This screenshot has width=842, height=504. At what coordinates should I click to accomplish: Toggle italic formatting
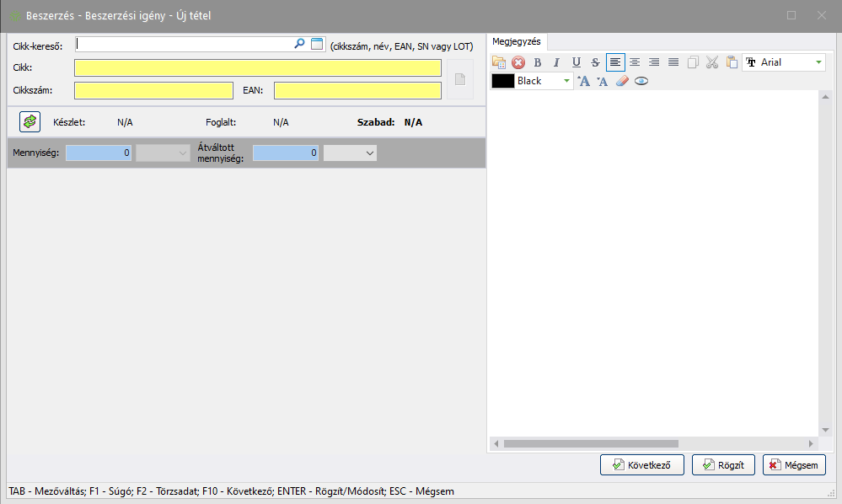coord(556,62)
